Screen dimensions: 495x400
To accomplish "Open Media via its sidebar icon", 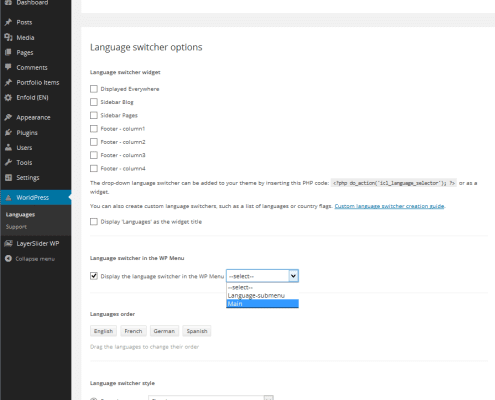I will (x=8, y=37).
